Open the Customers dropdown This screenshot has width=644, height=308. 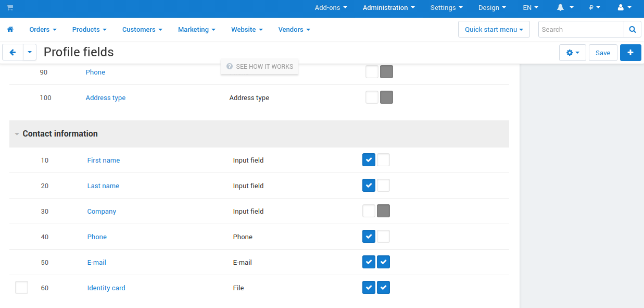coord(143,30)
